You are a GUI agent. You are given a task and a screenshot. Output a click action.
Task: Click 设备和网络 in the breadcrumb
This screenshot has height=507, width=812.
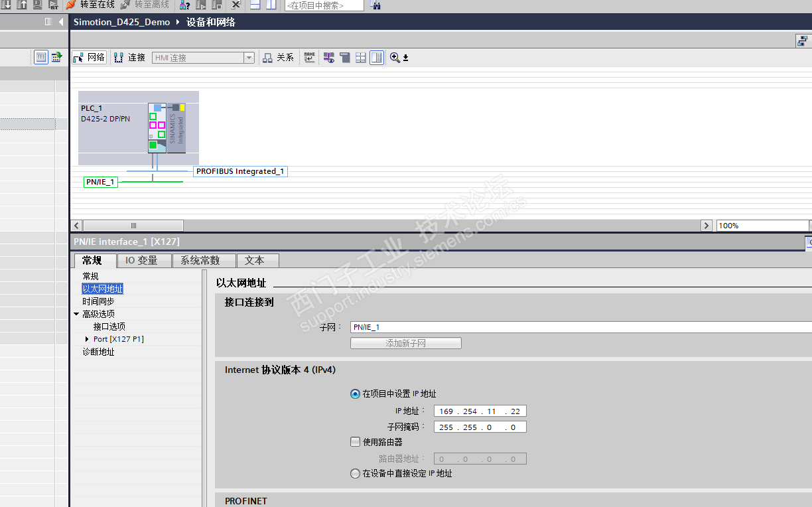click(211, 22)
